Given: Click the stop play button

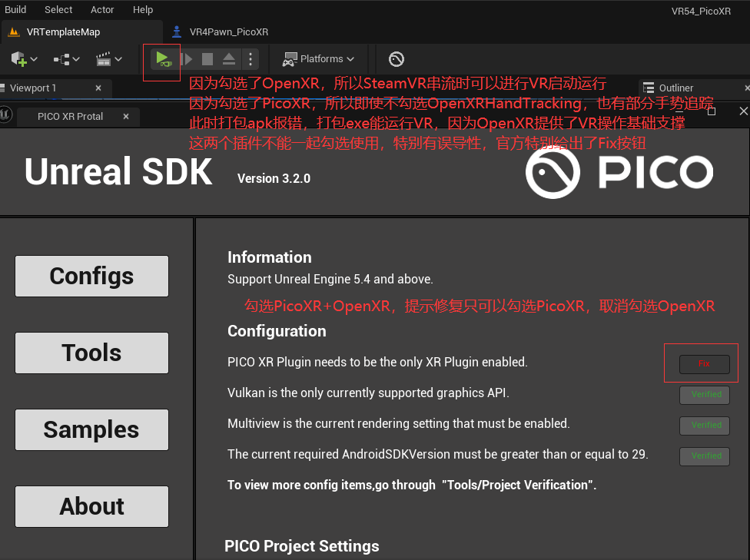Looking at the screenshot, I should pyautogui.click(x=207, y=59).
